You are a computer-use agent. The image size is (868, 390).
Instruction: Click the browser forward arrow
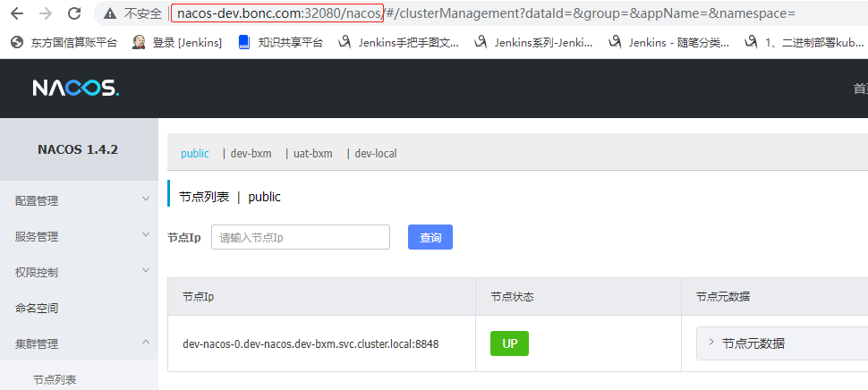pyautogui.click(x=46, y=13)
